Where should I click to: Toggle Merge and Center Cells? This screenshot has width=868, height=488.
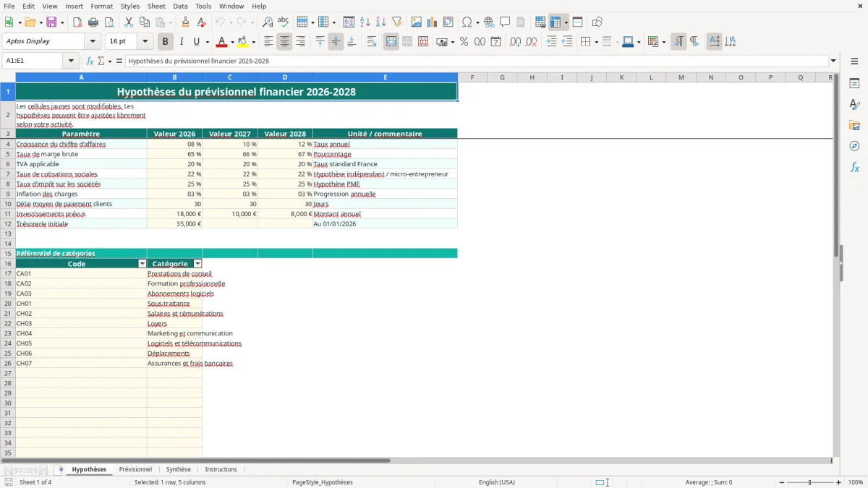(x=391, y=42)
